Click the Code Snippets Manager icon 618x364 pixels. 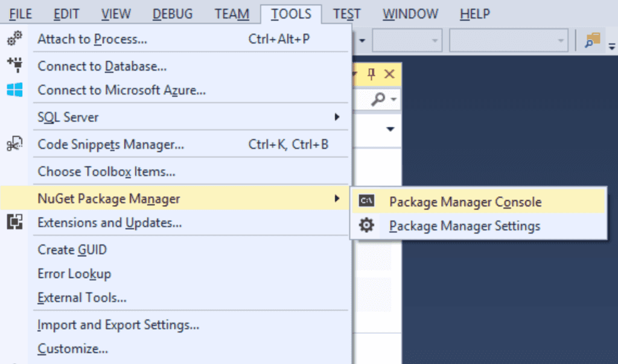coord(14,144)
